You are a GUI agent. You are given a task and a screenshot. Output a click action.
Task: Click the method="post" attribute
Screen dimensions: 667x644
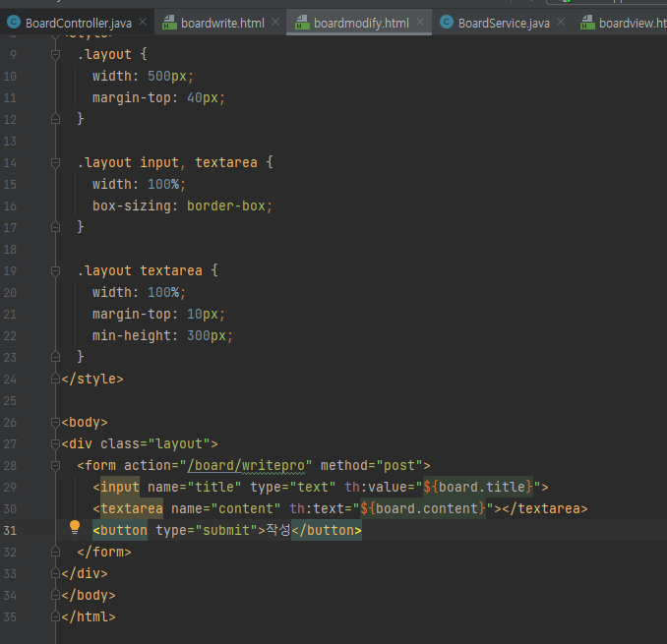(372, 465)
